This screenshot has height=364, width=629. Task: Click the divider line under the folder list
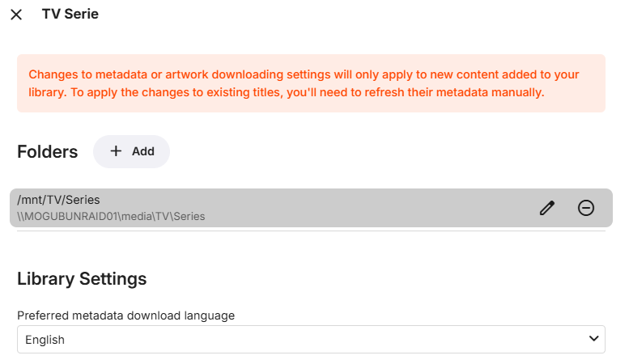click(311, 231)
